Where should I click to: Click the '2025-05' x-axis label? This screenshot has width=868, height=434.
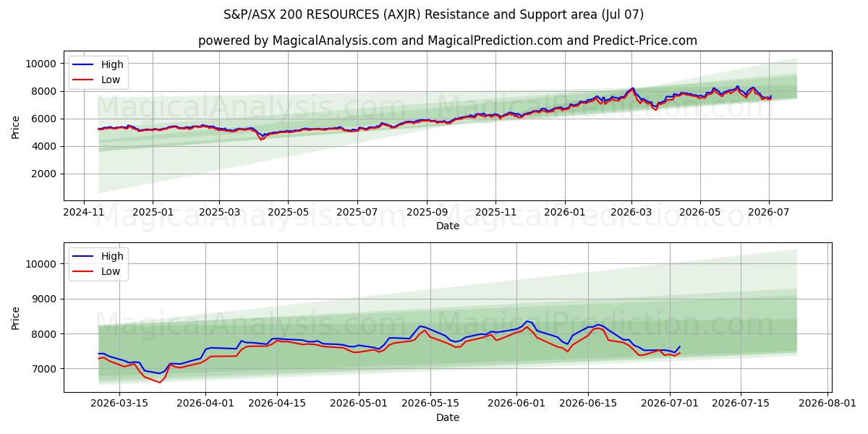coord(288,213)
